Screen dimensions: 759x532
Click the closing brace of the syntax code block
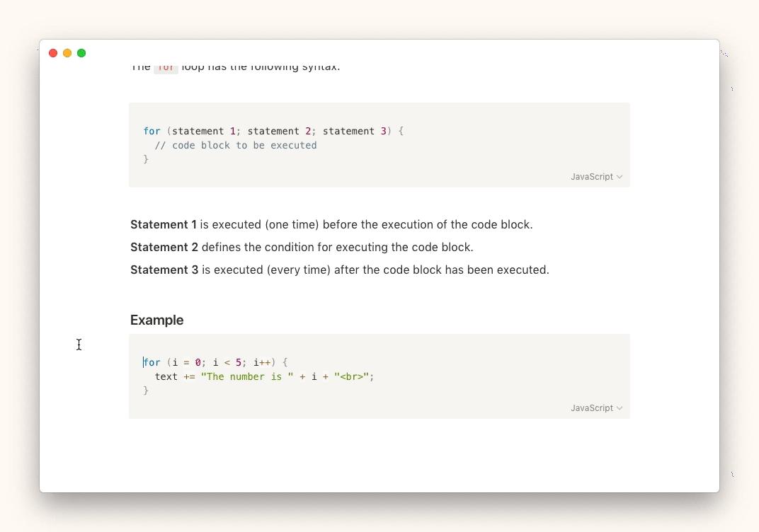[x=146, y=159]
